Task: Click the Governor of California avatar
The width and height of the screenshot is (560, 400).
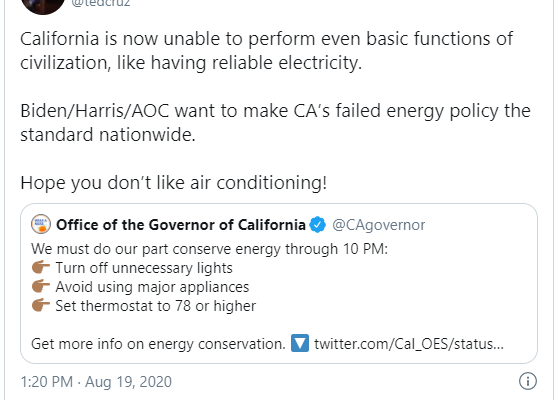Action: click(x=41, y=224)
